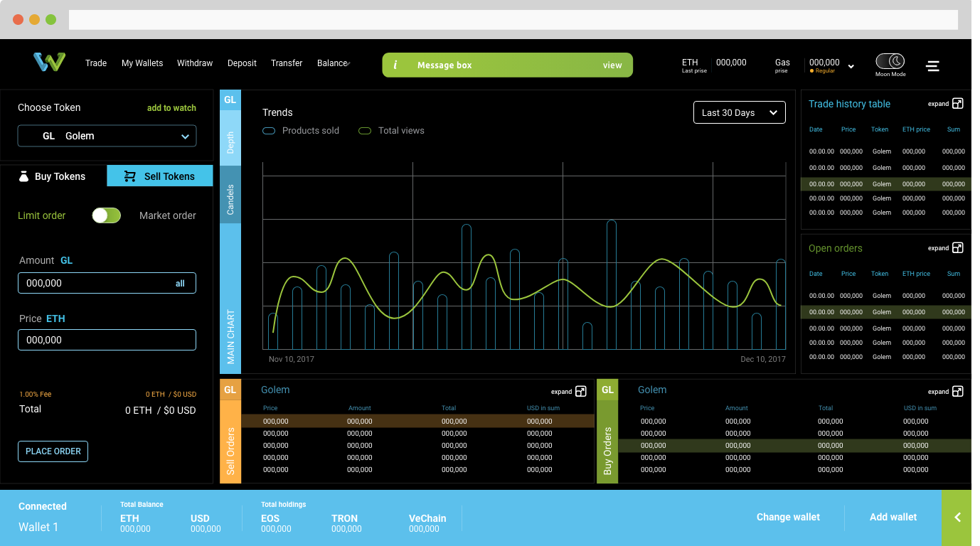Expand the Sell Orders Golem panel icon
The image size is (980, 546).
581,392
